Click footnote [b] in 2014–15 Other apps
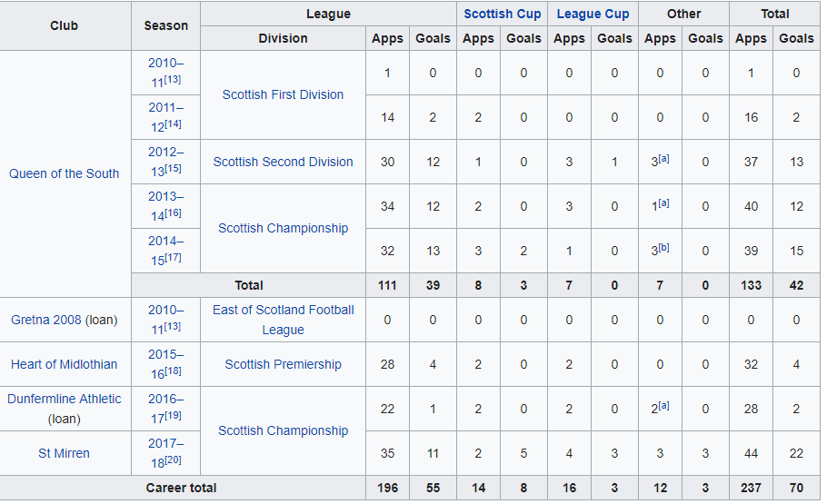The height and width of the screenshot is (504, 827). 663,247
